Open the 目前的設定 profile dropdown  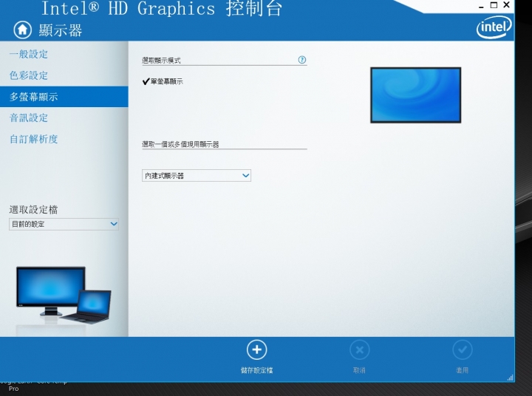tap(64, 224)
